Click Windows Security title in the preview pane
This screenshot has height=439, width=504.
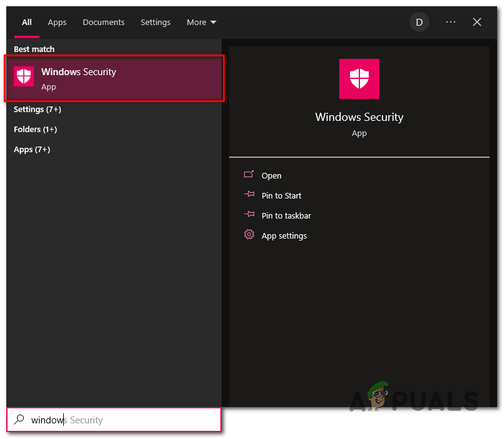pos(359,117)
